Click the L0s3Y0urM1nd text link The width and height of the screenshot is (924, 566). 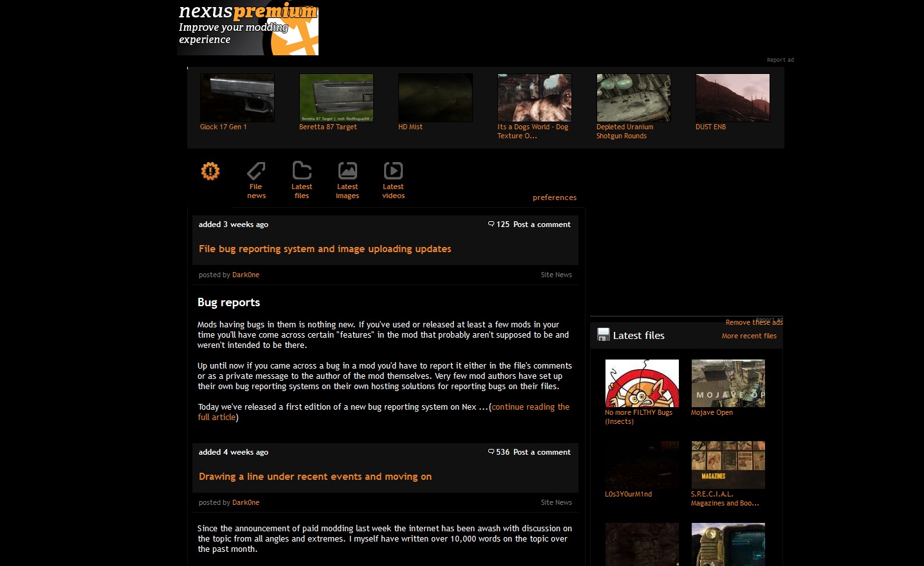628,494
